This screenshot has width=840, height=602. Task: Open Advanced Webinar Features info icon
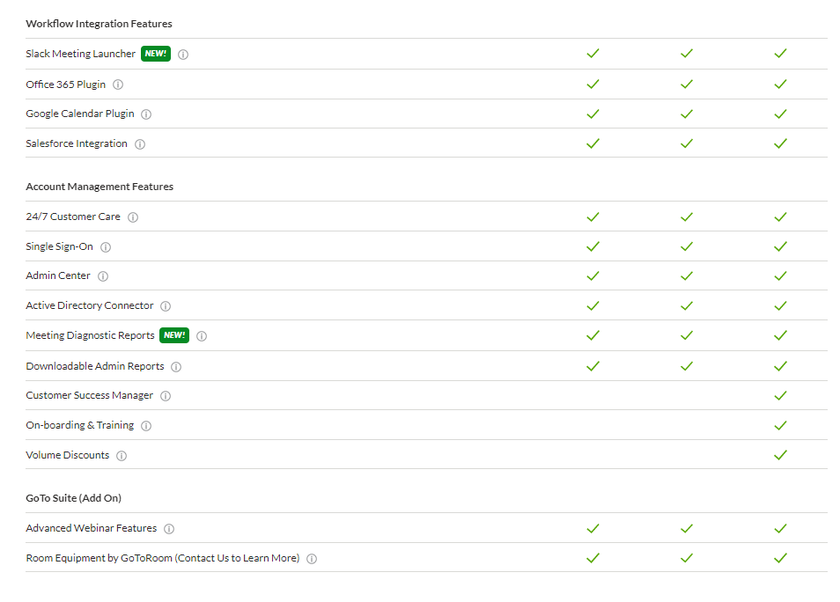click(x=169, y=529)
